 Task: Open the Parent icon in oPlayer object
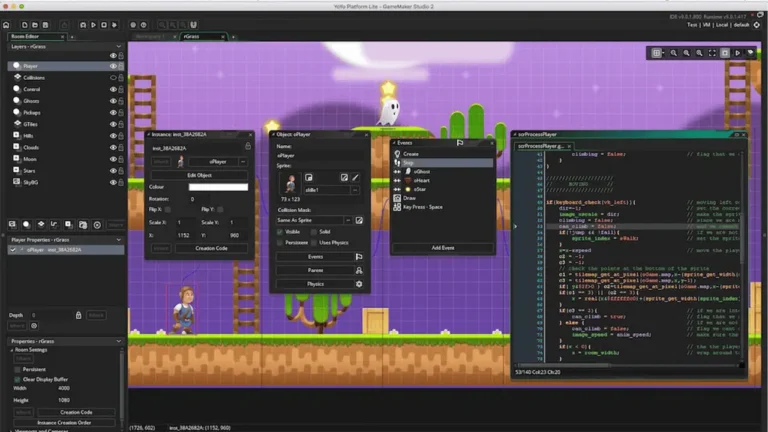pos(359,270)
